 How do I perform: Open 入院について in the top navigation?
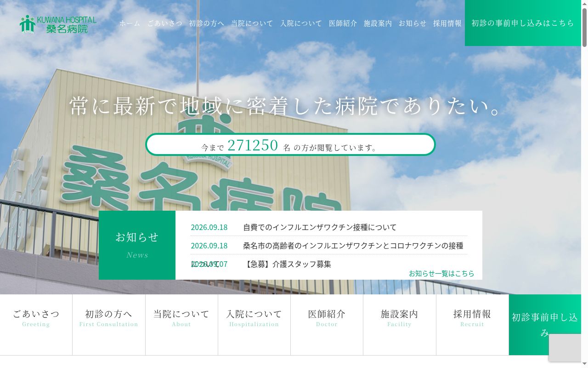pyautogui.click(x=301, y=23)
